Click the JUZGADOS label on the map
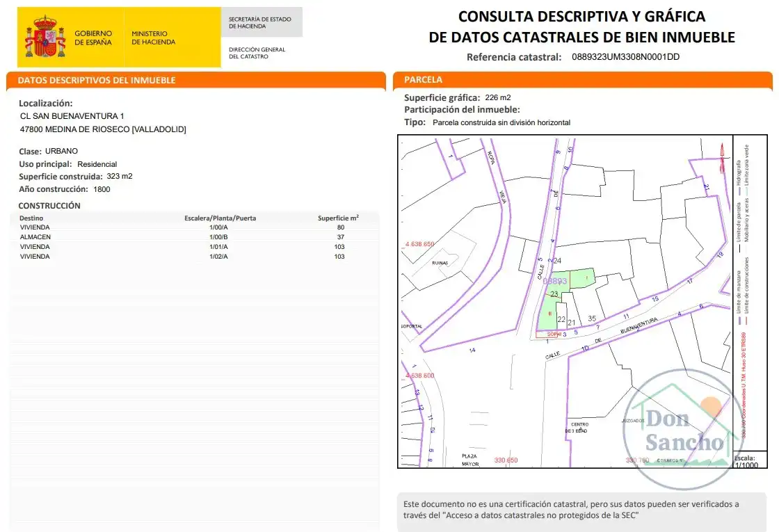Screen dimensions: 779x532 point(633,421)
